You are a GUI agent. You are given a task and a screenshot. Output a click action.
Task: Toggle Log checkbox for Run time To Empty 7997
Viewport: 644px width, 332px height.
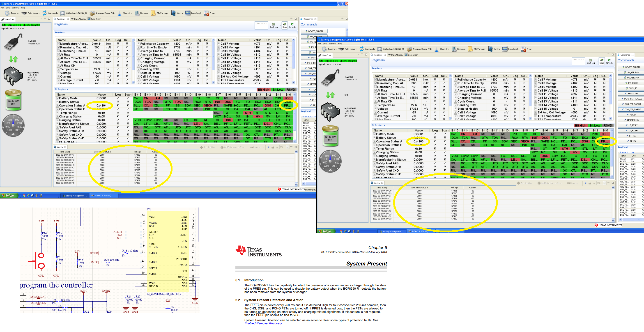(515, 83)
